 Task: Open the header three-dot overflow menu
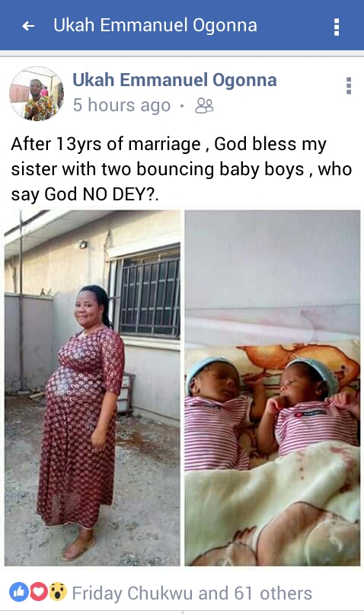point(337,27)
